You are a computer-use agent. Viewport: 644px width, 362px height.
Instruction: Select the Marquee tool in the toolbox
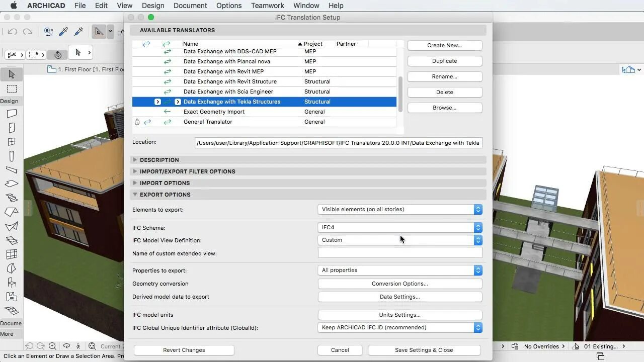pos(12,89)
